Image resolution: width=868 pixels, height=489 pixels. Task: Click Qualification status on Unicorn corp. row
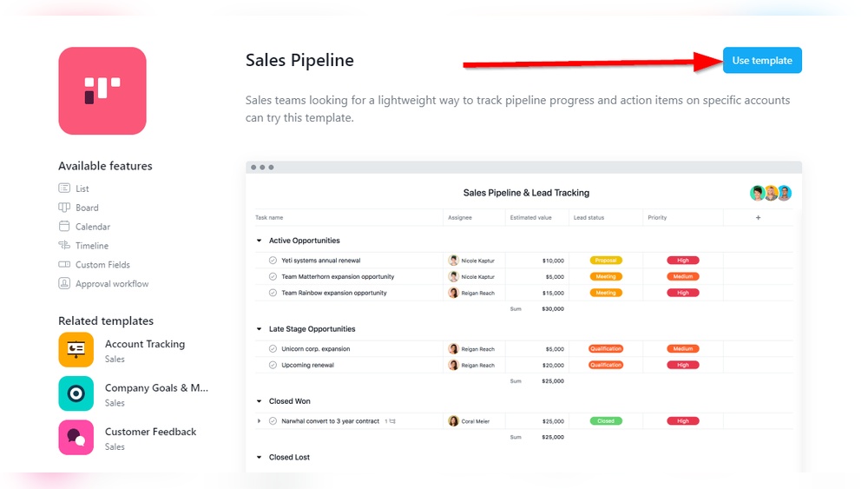(x=606, y=349)
